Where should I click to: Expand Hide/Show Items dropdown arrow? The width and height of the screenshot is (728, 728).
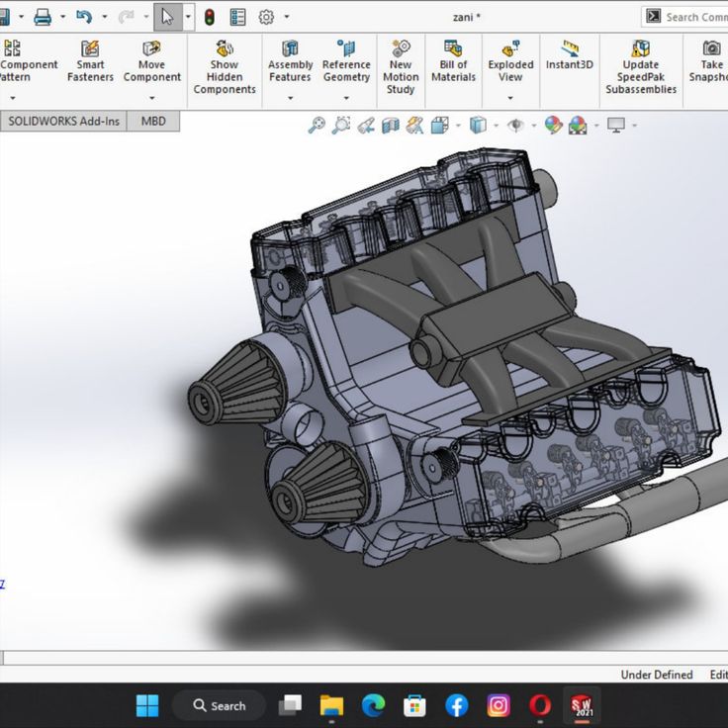tap(533, 126)
